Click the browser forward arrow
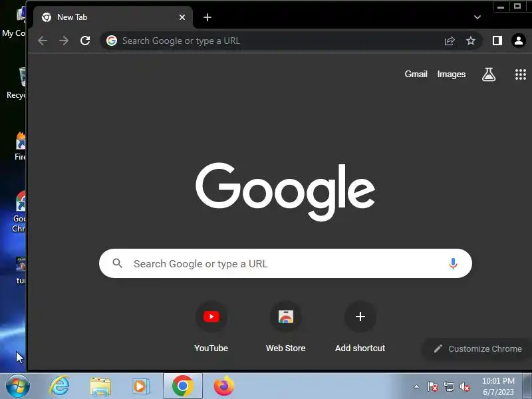This screenshot has height=399, width=532. click(64, 41)
